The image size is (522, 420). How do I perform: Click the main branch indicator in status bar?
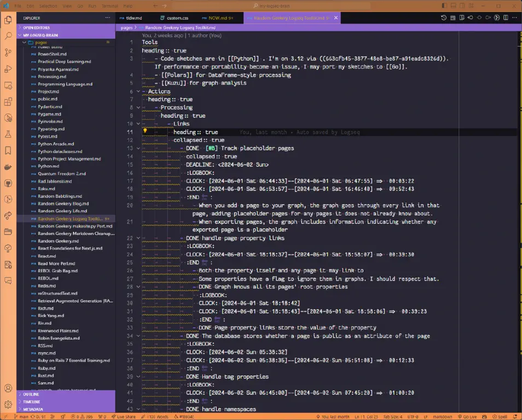click(21, 417)
